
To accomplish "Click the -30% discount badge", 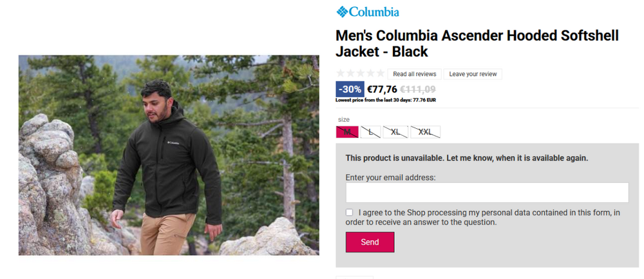I will coord(350,90).
